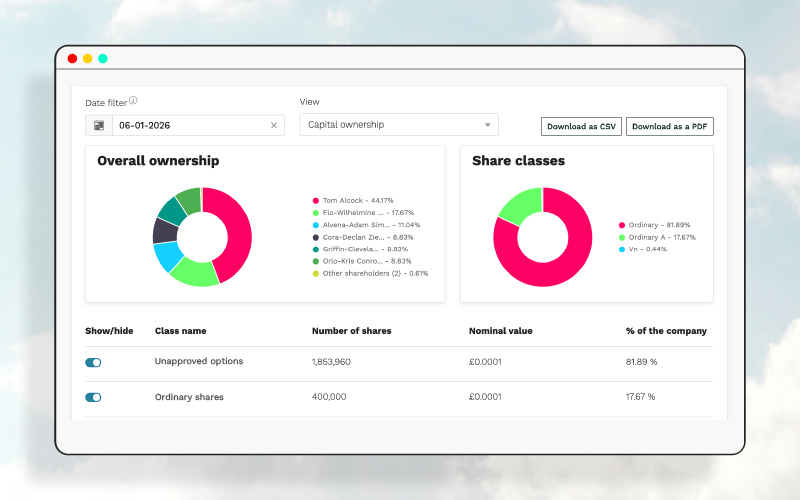
Task: Click Ordinary A legend green dot
Action: (622, 237)
